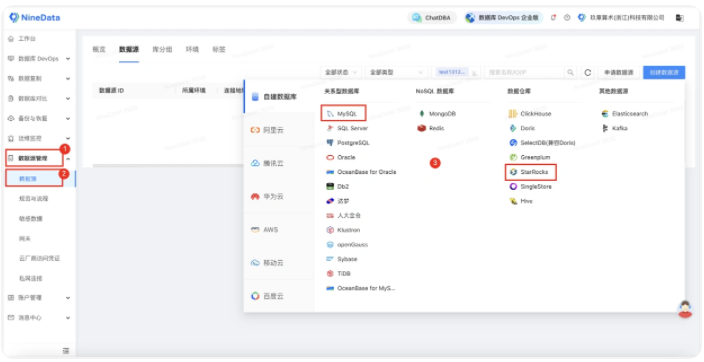This screenshot has width=704, height=362.
Task: Select 腾讯云 category
Action: point(279,163)
